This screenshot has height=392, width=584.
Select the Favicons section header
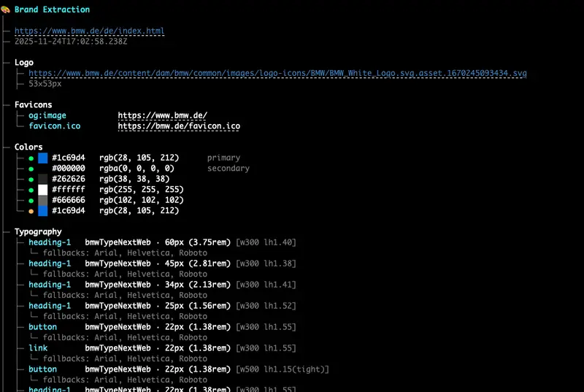click(x=33, y=105)
